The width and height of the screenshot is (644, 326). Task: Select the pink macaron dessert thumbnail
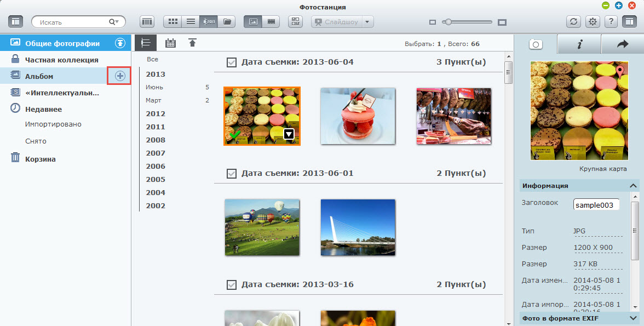click(358, 116)
